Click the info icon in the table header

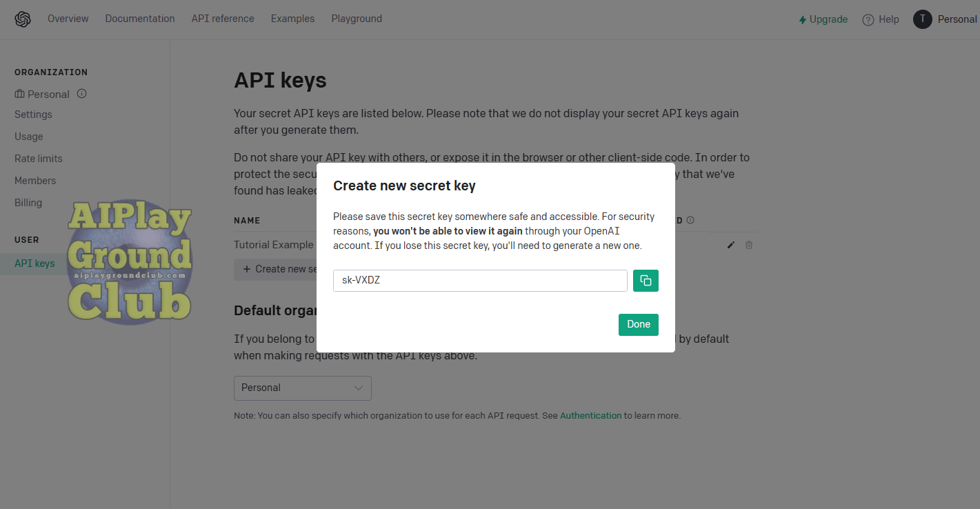(690, 220)
